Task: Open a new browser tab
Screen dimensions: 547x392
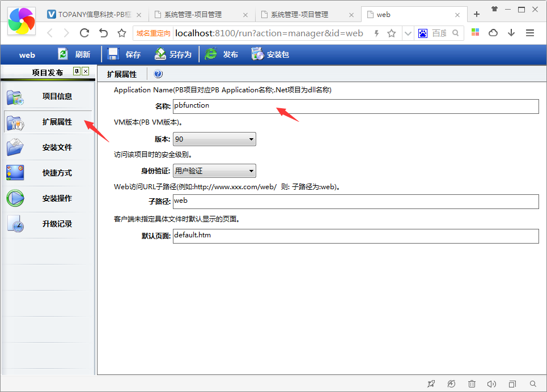Action: [477, 14]
